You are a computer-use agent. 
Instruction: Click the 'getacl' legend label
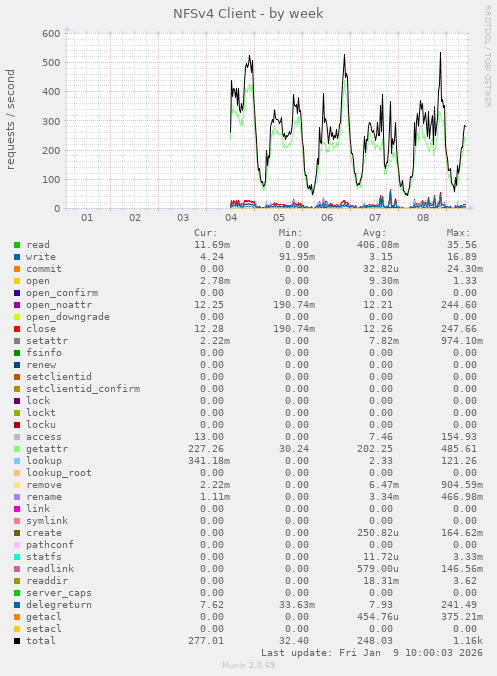[x=44, y=617]
